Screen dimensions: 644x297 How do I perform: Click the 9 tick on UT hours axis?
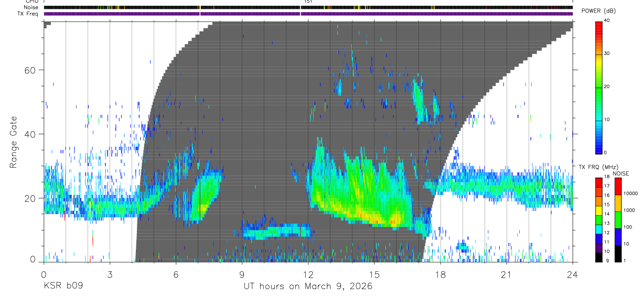pyautogui.click(x=242, y=275)
